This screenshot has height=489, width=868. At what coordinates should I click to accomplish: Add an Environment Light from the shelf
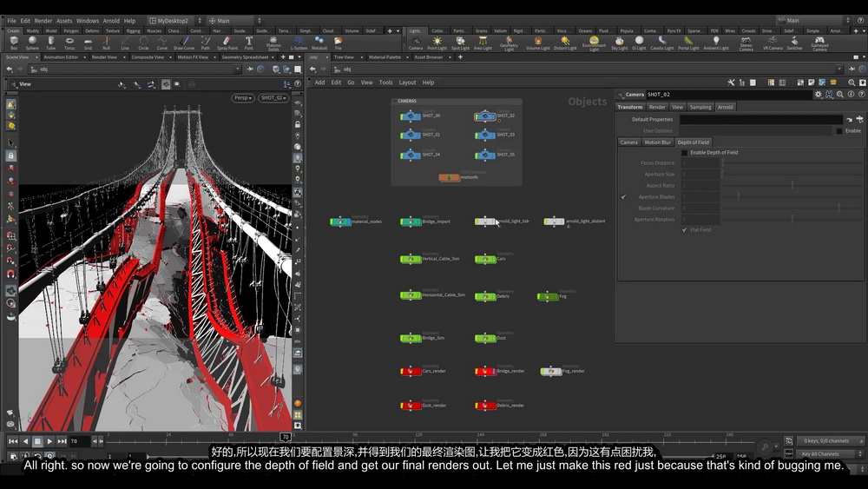(x=594, y=43)
